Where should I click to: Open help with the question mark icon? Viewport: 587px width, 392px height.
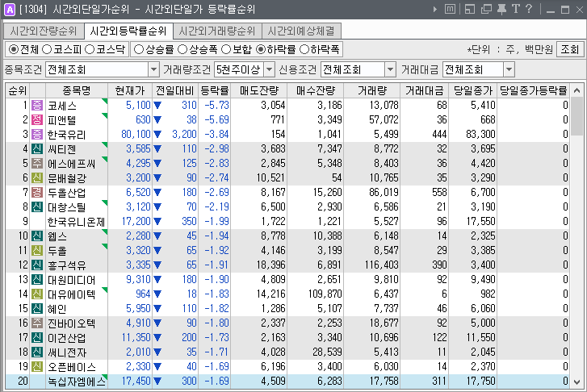tap(529, 9)
